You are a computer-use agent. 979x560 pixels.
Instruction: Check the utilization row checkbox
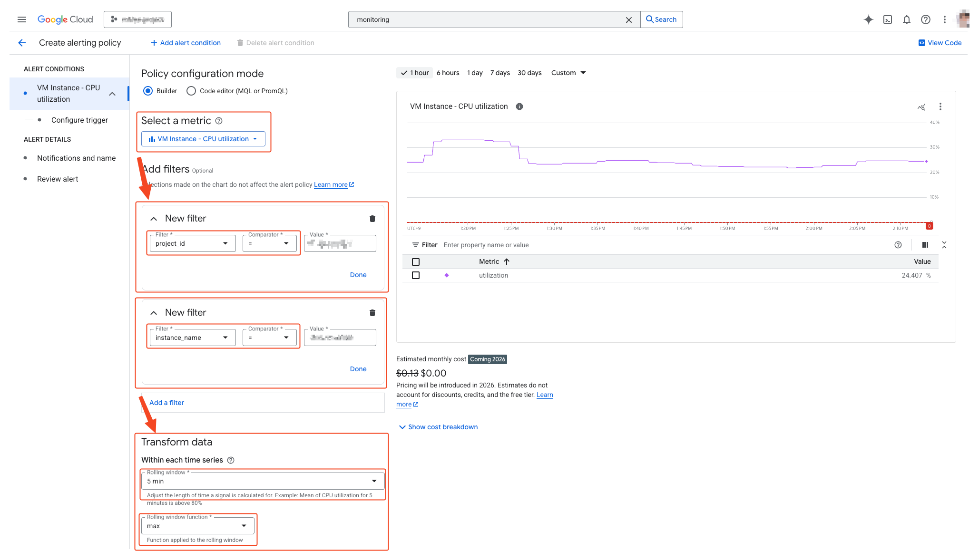pyautogui.click(x=416, y=275)
